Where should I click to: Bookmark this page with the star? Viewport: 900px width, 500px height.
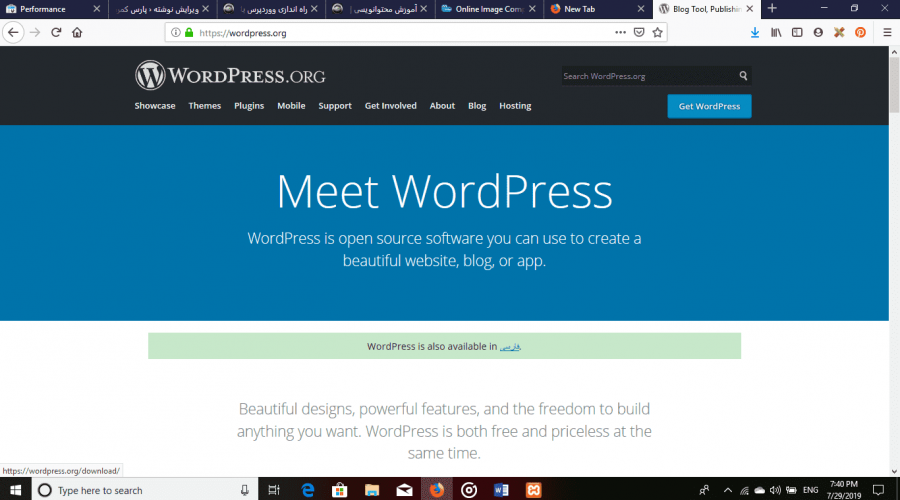[x=658, y=33]
